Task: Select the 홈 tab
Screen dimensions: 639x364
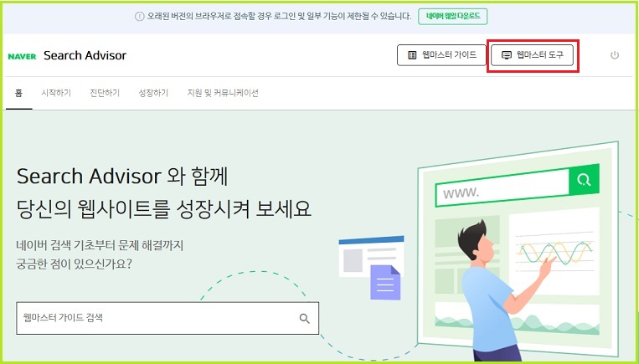Action: click(18, 93)
